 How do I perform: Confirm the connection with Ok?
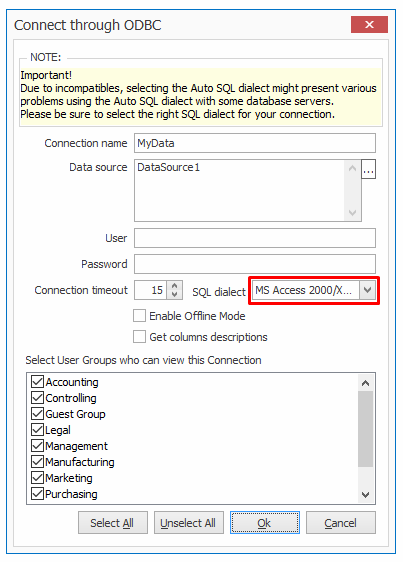265,523
